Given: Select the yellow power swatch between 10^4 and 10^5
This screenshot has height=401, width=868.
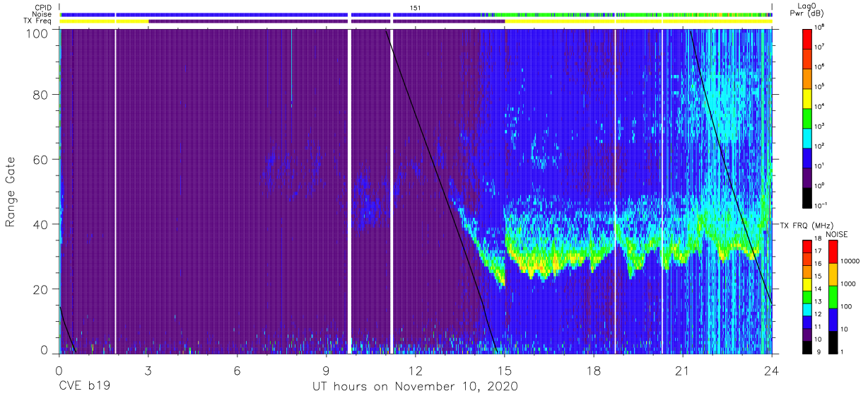Looking at the screenshot, I should [808, 97].
